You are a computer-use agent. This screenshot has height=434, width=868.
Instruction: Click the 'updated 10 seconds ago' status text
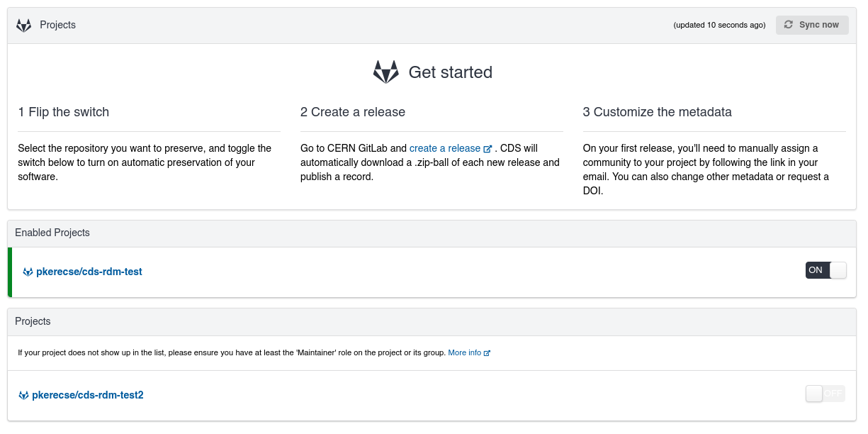click(719, 26)
